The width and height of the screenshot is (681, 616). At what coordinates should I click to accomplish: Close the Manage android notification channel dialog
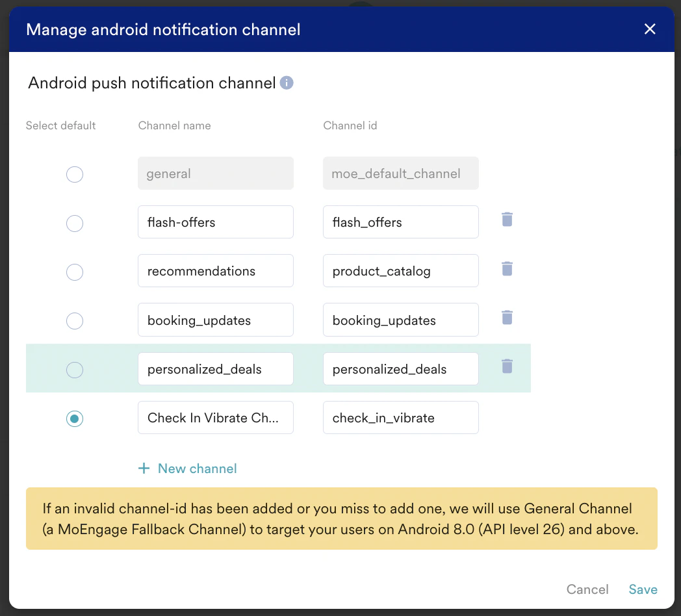click(649, 29)
